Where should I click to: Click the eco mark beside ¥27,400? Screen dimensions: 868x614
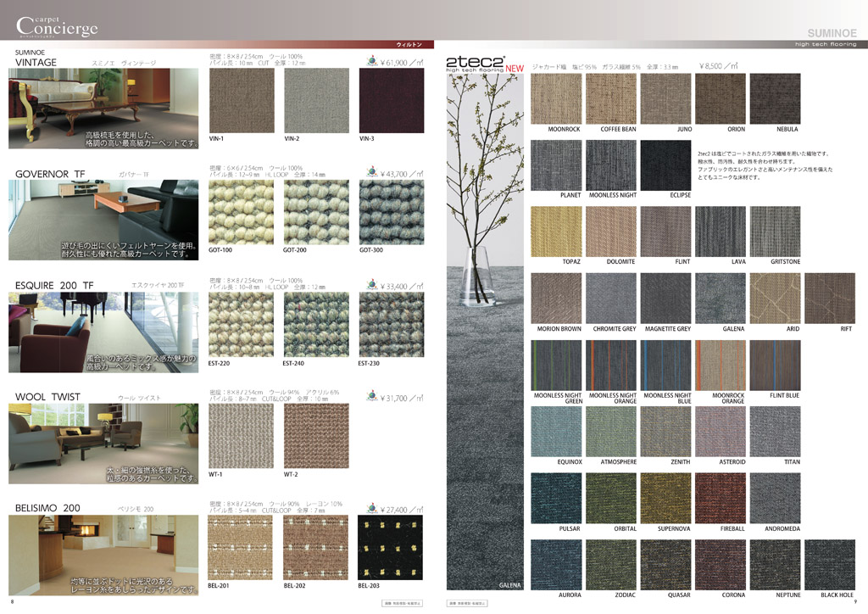[372, 508]
